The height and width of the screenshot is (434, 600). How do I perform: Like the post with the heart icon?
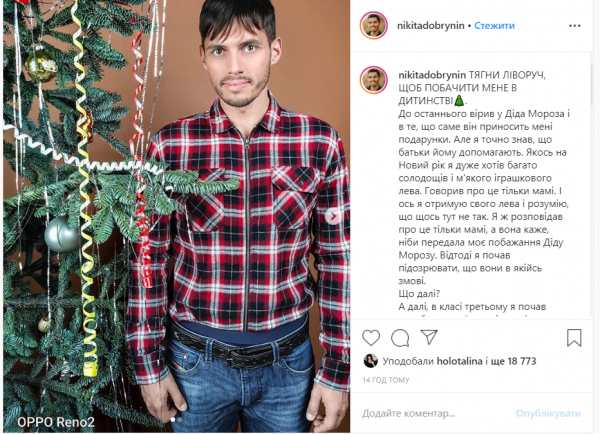point(371,338)
